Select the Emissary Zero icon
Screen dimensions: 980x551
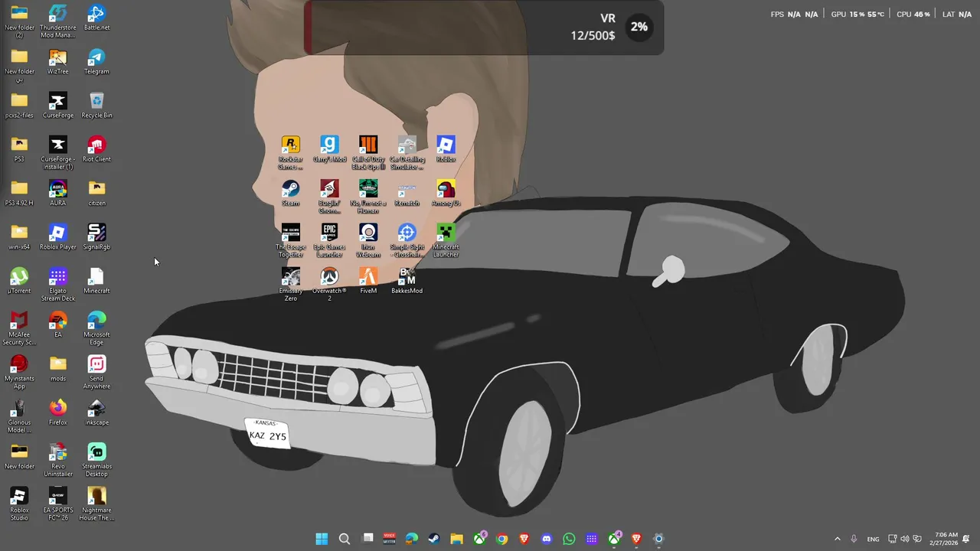pyautogui.click(x=290, y=285)
